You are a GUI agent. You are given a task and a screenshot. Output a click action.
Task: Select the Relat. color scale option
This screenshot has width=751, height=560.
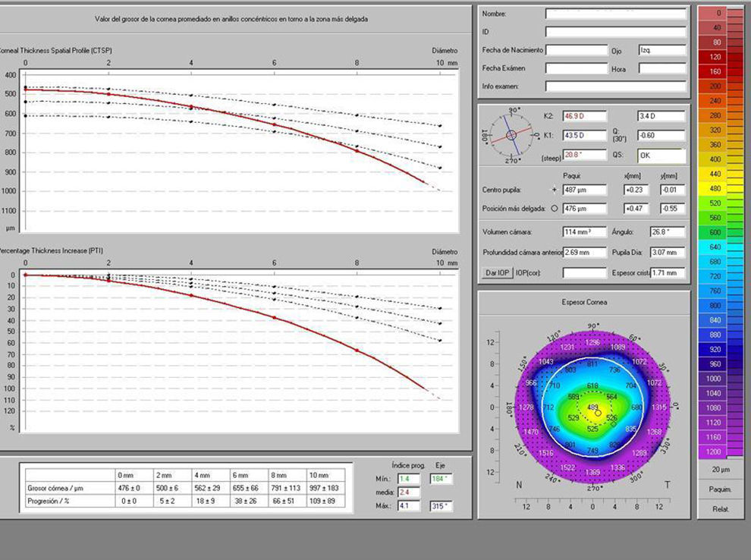click(720, 509)
